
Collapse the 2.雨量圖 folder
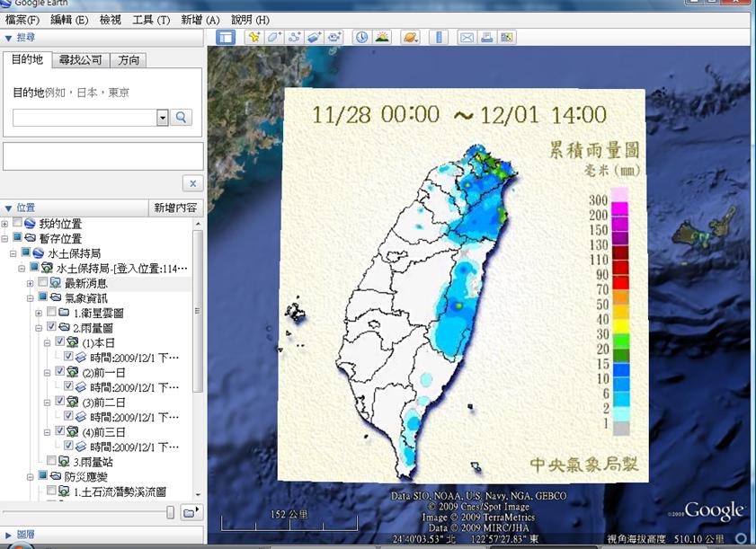(x=39, y=328)
